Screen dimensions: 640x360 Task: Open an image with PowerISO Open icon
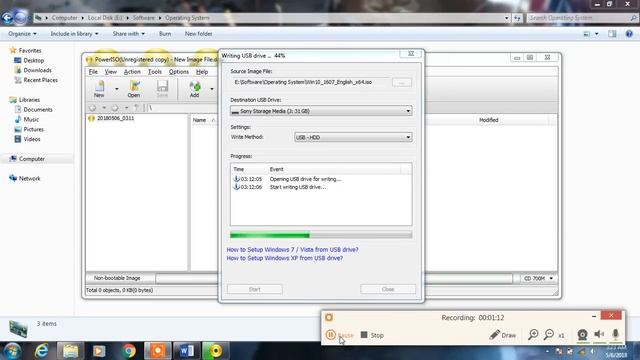(x=134, y=89)
